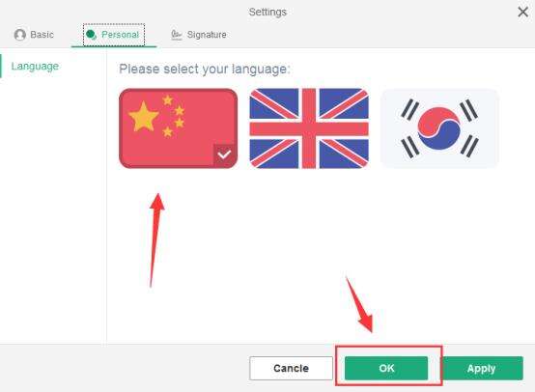Click the Basic tab person icon
Screen dimensions: 535x392
pyautogui.click(x=19, y=35)
